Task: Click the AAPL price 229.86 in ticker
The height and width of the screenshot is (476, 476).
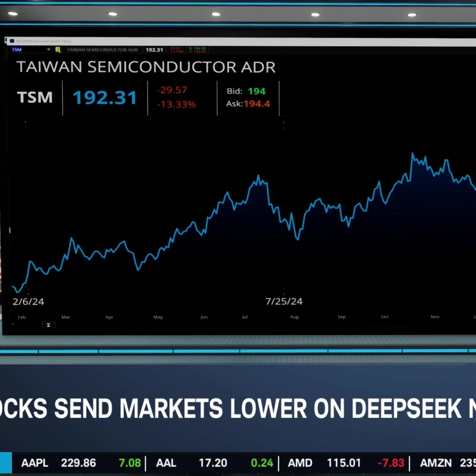Action: [x=78, y=463]
